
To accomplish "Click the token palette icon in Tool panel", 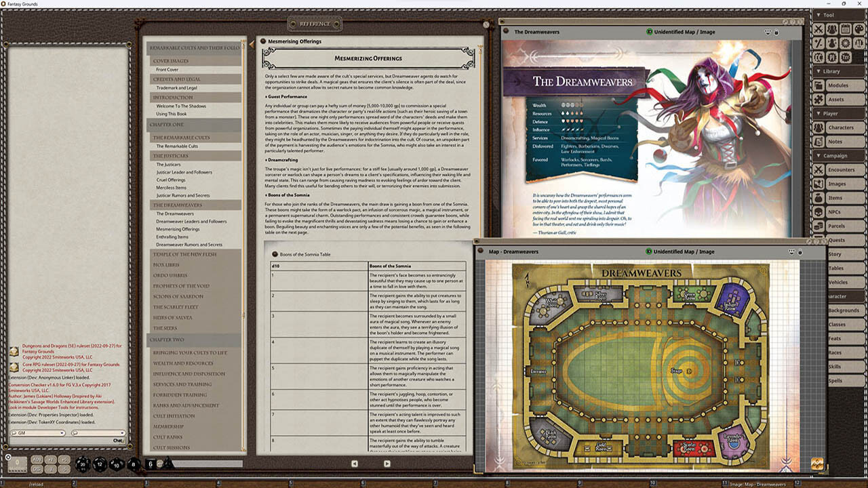I will 858,28.
